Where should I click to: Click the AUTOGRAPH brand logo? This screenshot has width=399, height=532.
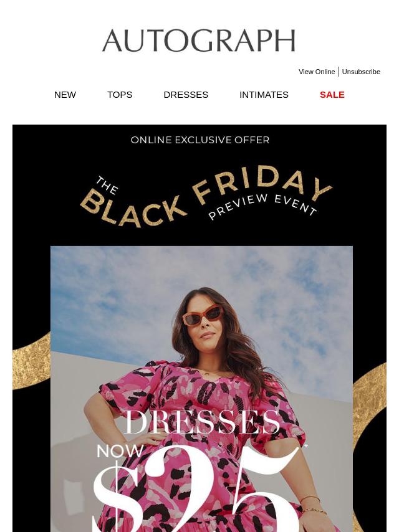coord(199,40)
